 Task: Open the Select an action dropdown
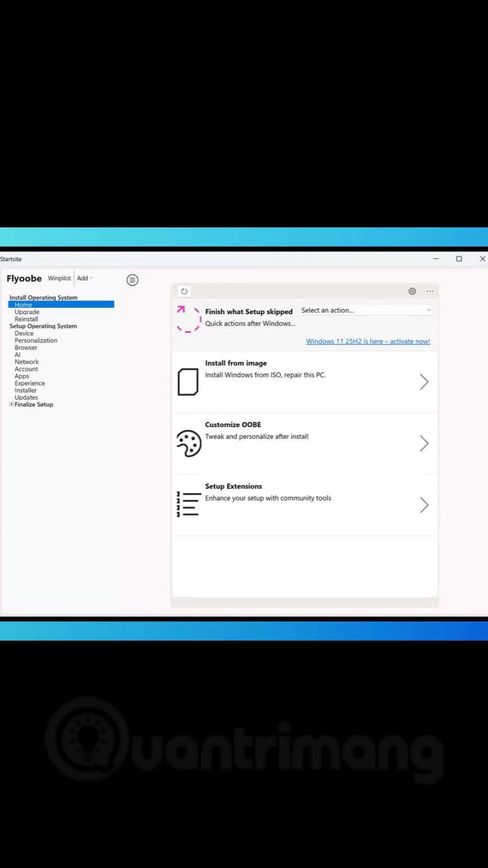(366, 310)
